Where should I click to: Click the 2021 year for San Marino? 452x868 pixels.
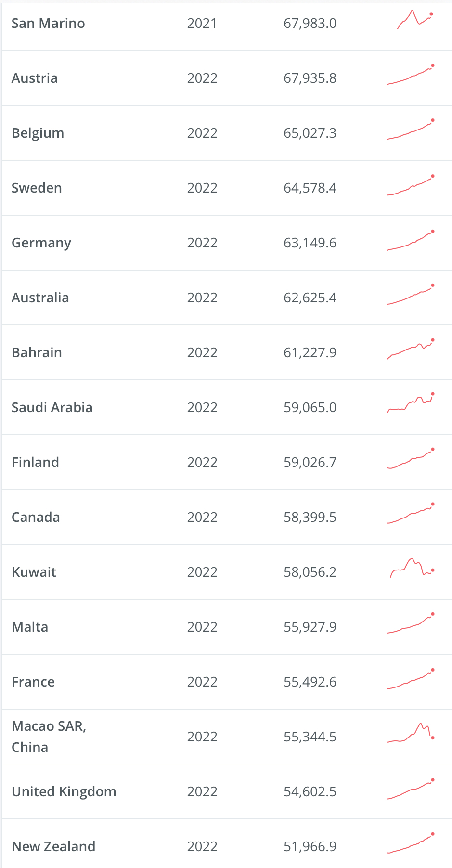(202, 23)
